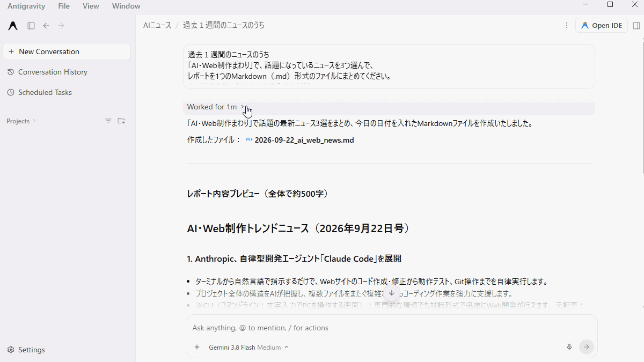Image resolution: width=644 pixels, height=362 pixels.
Task: Open the Window menu
Action: click(x=126, y=6)
